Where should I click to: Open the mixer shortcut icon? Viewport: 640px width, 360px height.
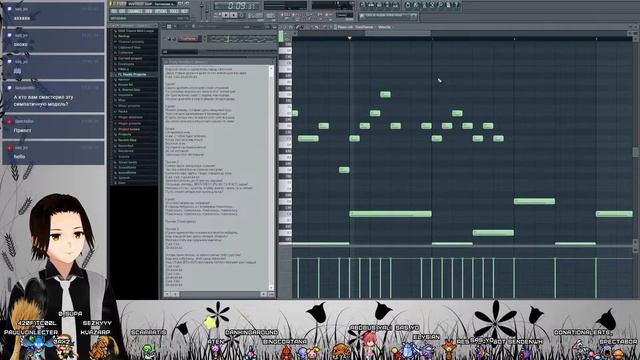pos(395,5)
